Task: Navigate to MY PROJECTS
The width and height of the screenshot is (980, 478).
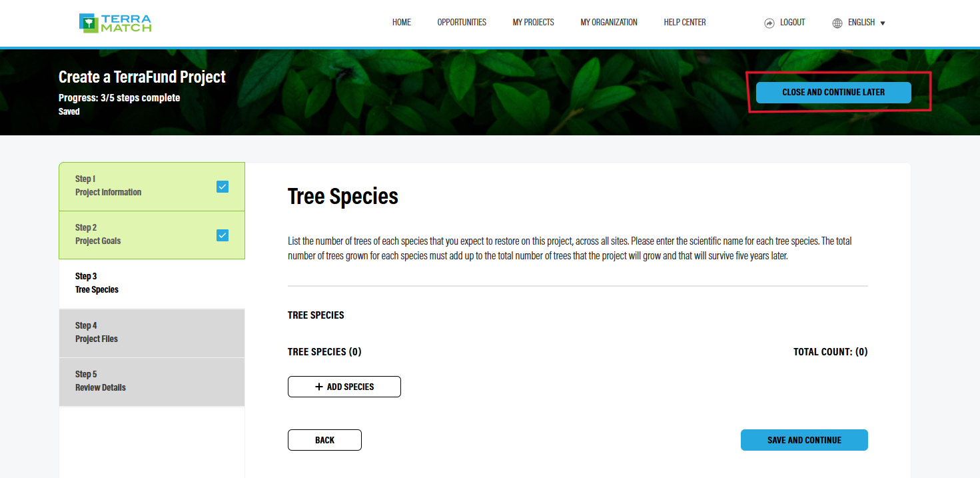Action: [533, 22]
